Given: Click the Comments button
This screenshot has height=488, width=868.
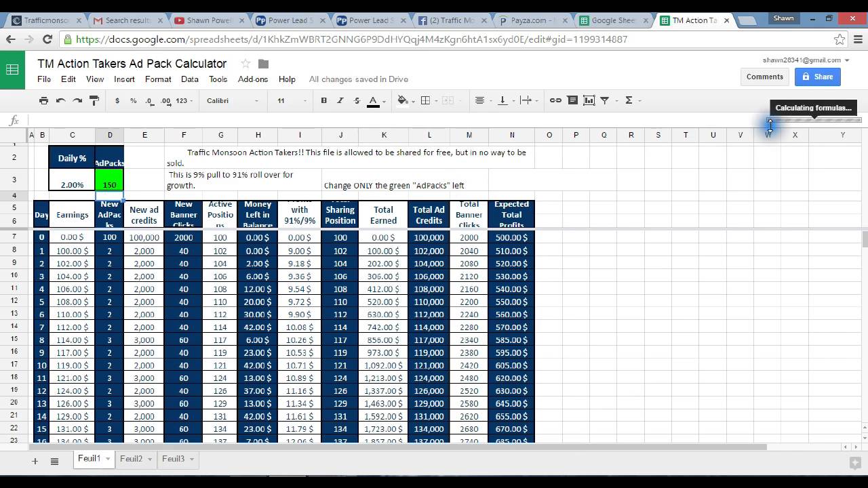Looking at the screenshot, I should pyautogui.click(x=765, y=77).
